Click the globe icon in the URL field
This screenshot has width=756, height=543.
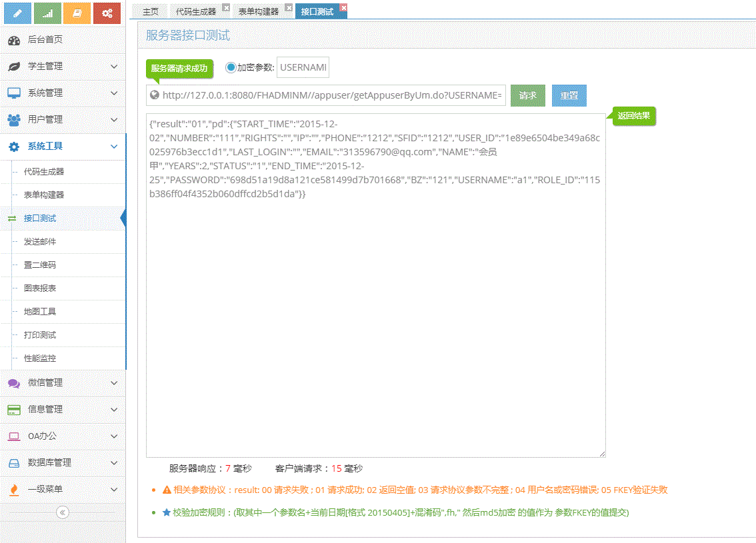pos(154,95)
